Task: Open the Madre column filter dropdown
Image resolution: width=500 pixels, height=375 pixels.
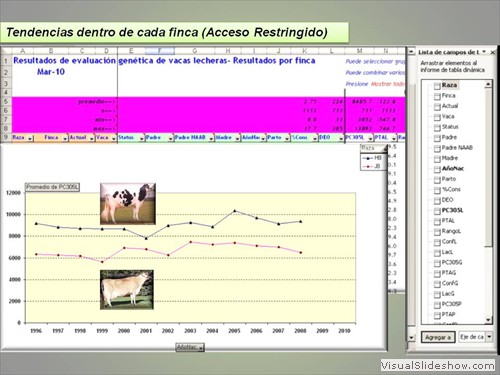Action: 237,138
